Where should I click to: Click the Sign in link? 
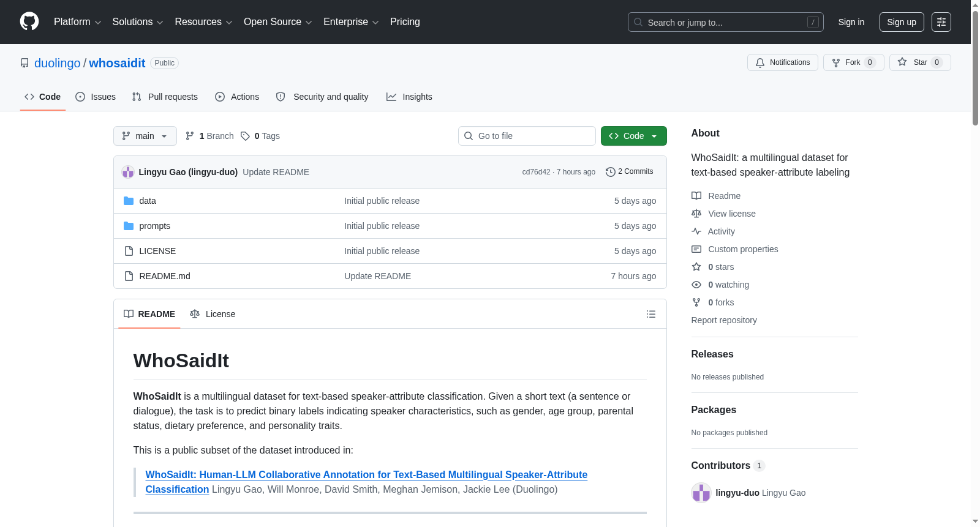851,22
